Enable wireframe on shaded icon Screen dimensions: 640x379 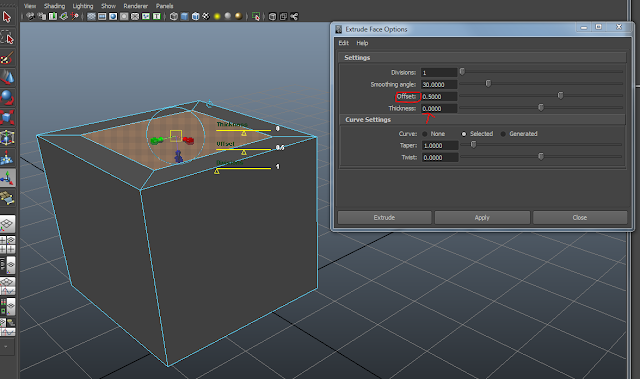pos(196,16)
